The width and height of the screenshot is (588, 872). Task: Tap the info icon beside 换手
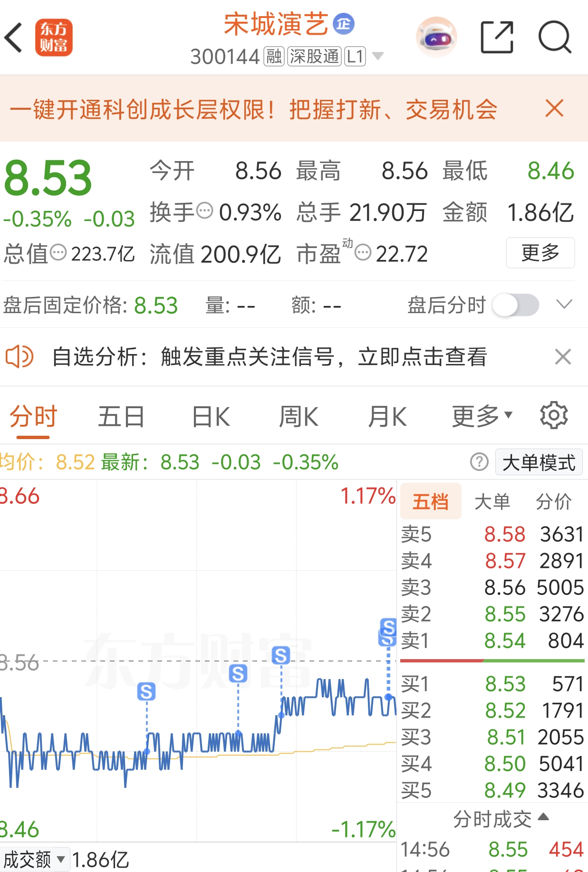tap(205, 211)
